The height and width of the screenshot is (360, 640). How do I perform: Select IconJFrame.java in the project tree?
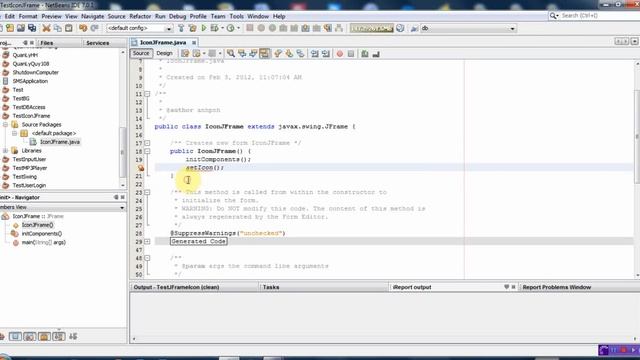point(60,142)
